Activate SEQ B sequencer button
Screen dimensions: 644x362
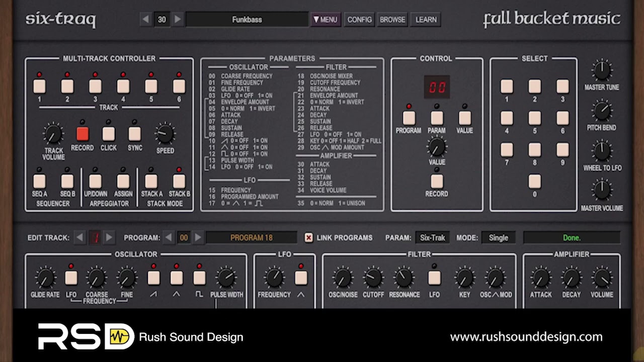(x=67, y=181)
